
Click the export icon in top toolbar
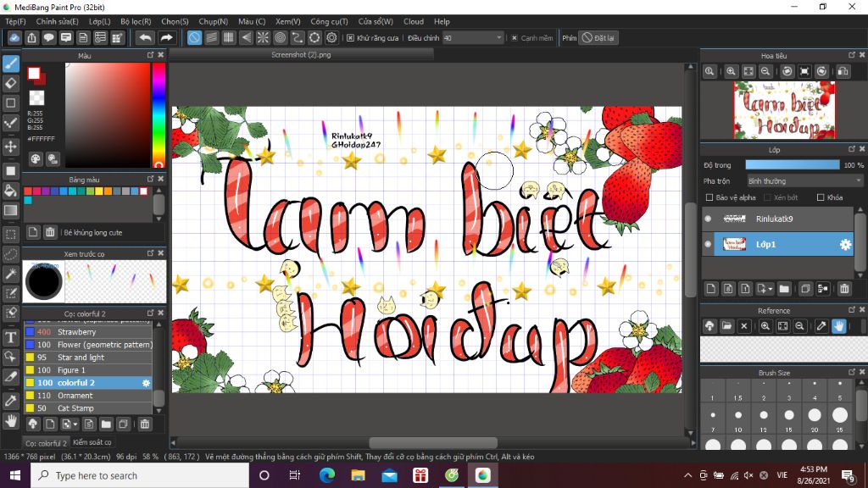pos(31,37)
